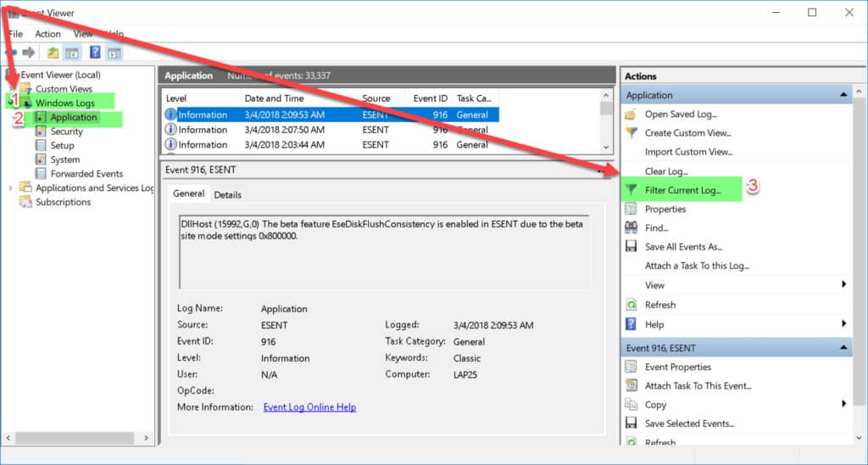
Task: Sort events by Source column header
Action: click(381, 98)
